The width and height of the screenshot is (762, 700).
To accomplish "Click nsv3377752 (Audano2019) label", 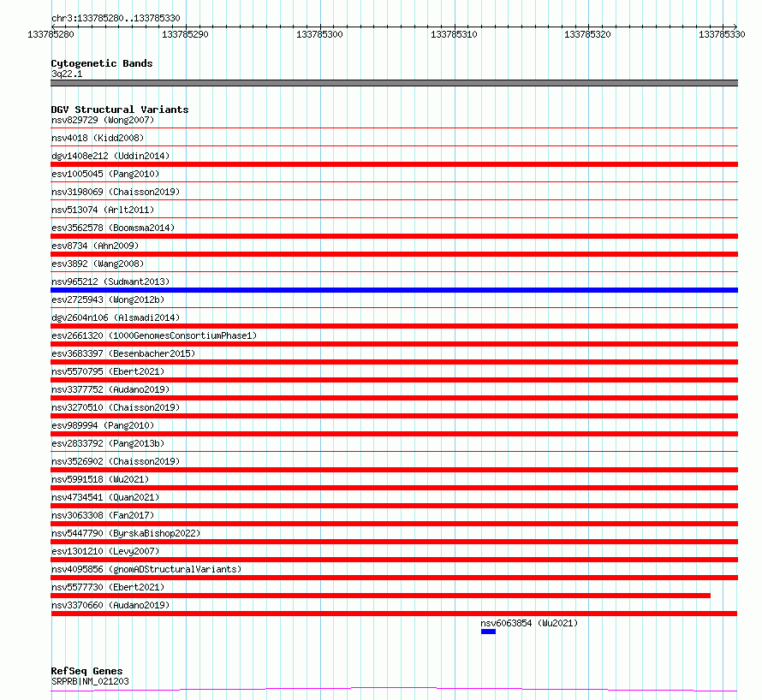I will point(110,389).
